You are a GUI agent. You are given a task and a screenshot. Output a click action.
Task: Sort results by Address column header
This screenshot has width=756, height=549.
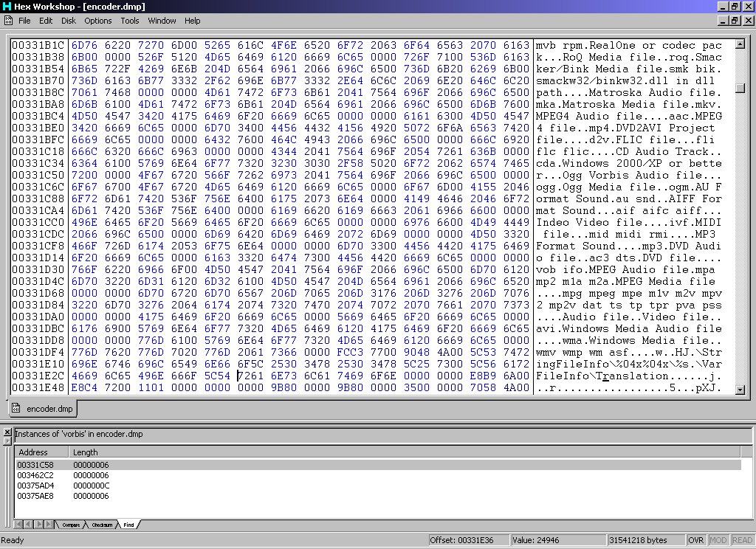41,452
